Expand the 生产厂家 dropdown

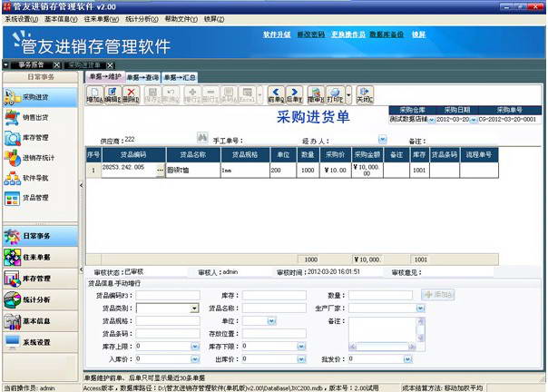coord(419,309)
